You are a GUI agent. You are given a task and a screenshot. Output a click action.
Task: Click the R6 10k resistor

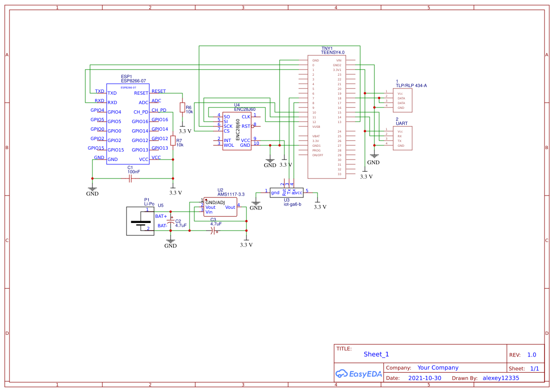182,107
